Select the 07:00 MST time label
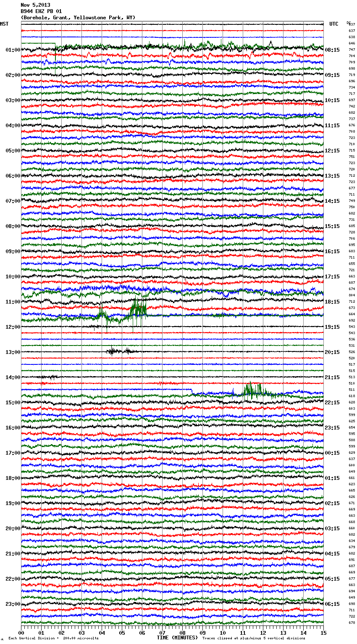Screen dimensions: 357x644 (13, 201)
